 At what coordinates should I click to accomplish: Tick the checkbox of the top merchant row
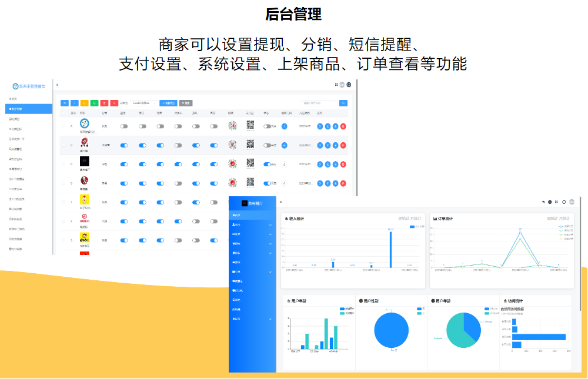[63, 126]
